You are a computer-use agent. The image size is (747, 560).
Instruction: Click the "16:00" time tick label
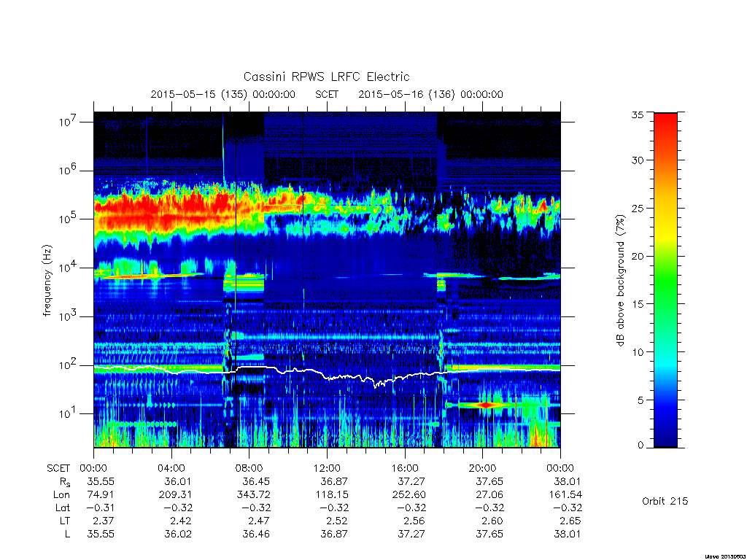point(404,468)
